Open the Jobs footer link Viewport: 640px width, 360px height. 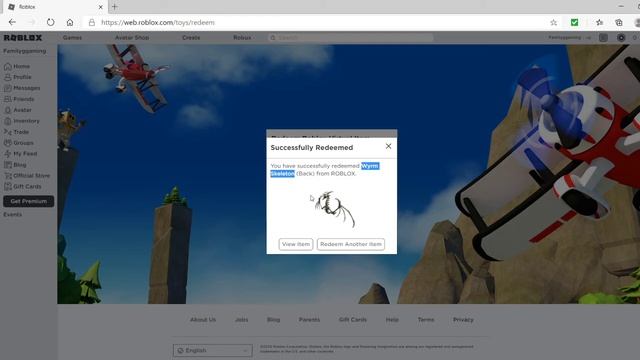[242, 320]
